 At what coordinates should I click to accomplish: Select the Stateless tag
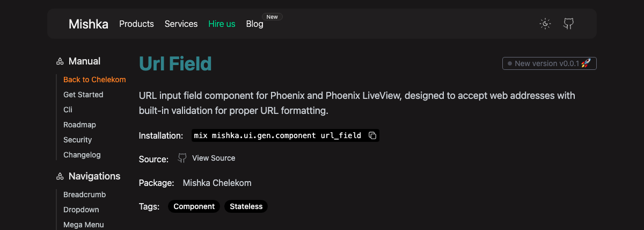[246, 206]
